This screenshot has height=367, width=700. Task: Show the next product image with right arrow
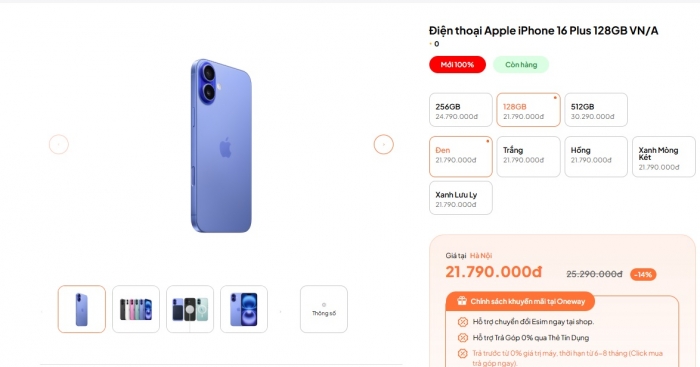(x=383, y=145)
